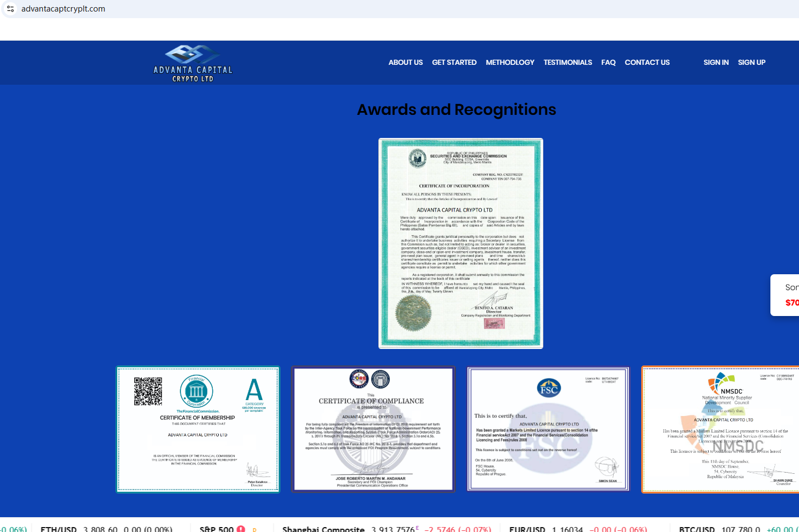The height and width of the screenshot is (532, 799).
Task: Open the Financial Commission Certificate of Membership
Action: pyautogui.click(x=198, y=429)
